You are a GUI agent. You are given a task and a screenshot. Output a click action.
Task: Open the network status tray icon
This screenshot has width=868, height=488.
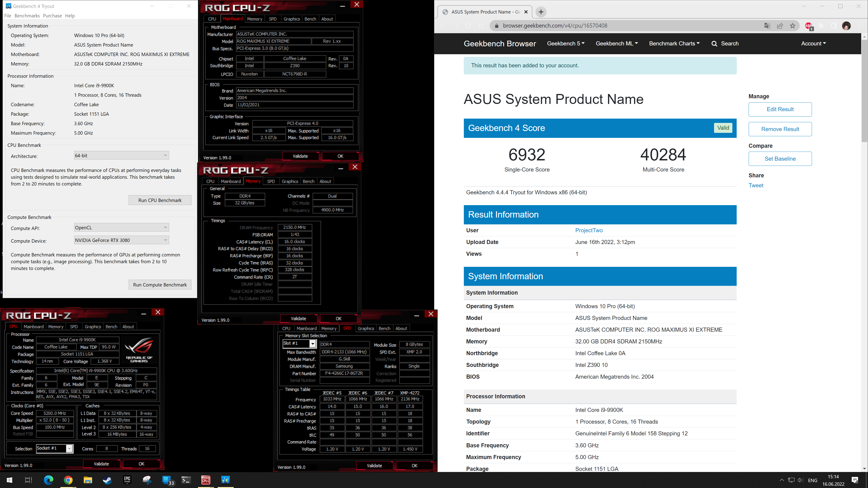(x=791, y=480)
